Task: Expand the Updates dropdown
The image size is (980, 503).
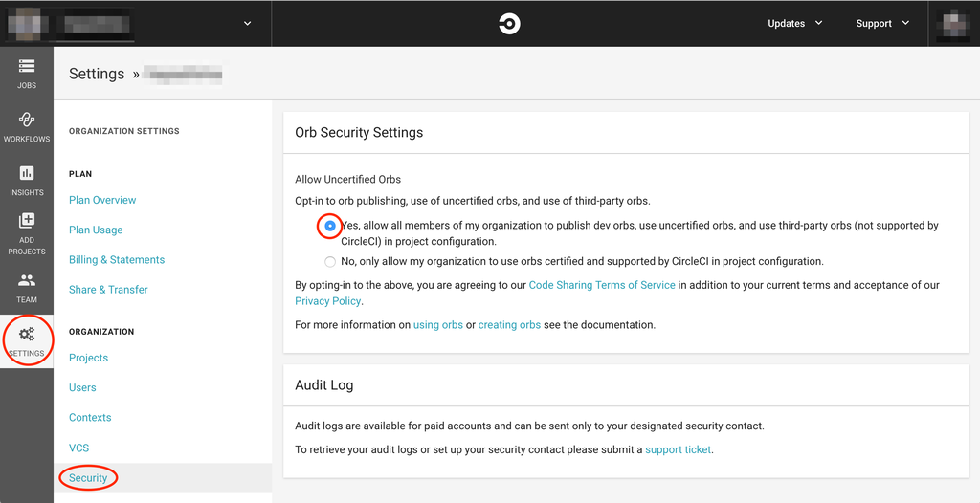Action: (794, 24)
